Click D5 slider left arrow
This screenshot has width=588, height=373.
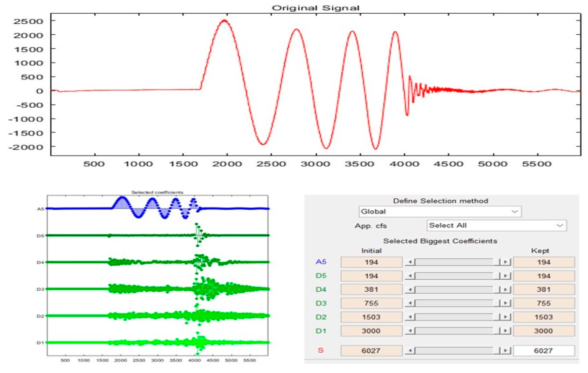pyautogui.click(x=410, y=276)
